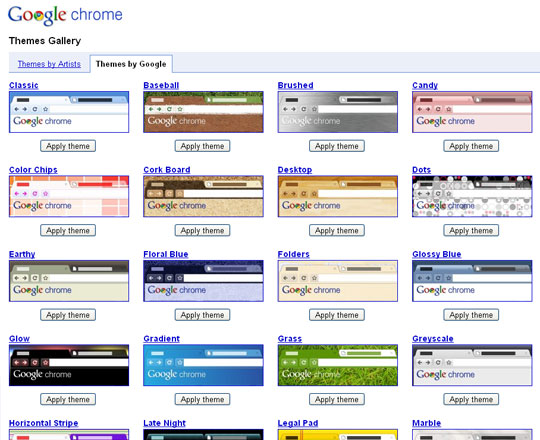This screenshot has height=440, width=540.
Task: Open the Desktop theme link
Action: (x=295, y=170)
